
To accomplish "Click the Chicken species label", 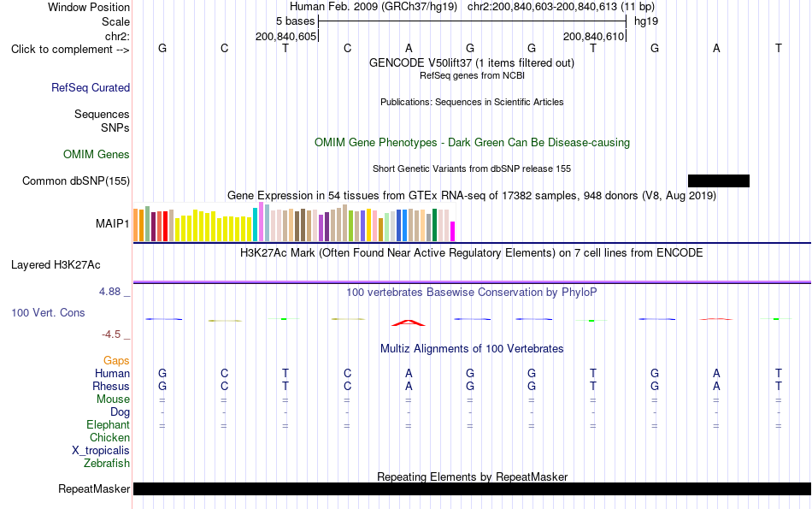I will (109, 437).
